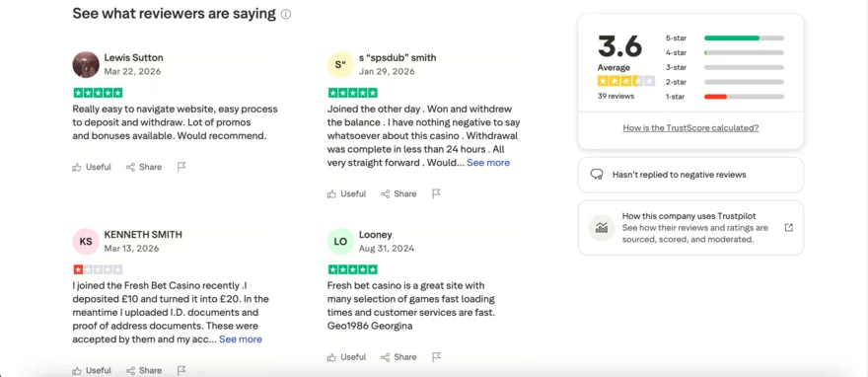Share Looney's review

398,357
